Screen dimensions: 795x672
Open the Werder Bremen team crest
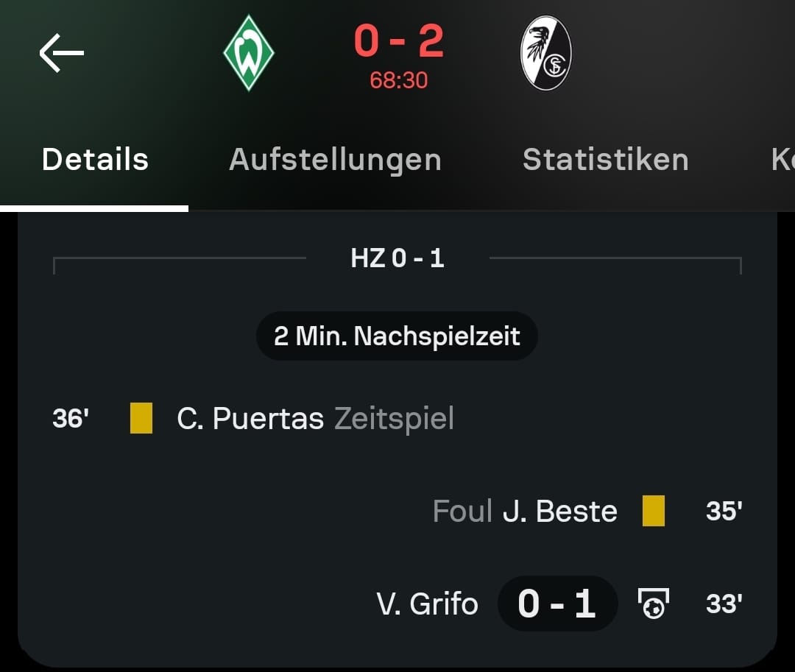[x=249, y=53]
